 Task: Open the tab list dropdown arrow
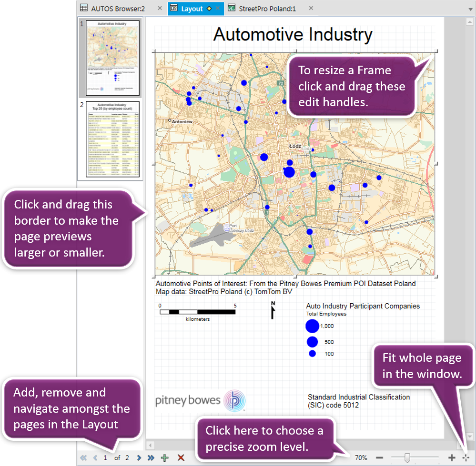pyautogui.click(x=470, y=9)
